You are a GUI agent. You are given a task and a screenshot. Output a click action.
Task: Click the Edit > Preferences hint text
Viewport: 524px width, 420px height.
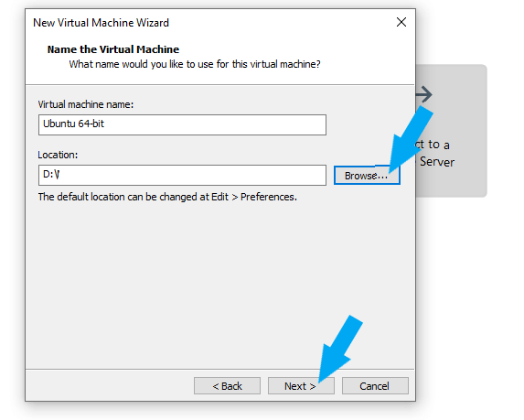pos(167,197)
